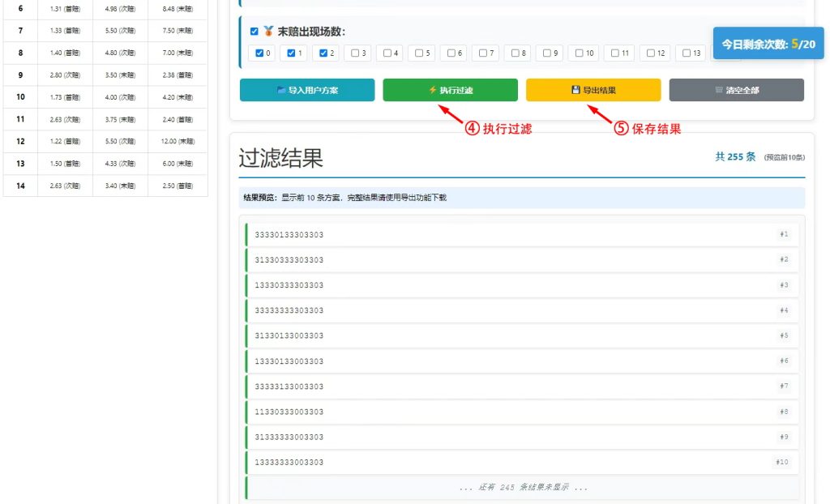The image size is (830, 504).
Task: Click the bronze medal icon beside 末赔出现场数
Action: (268, 32)
